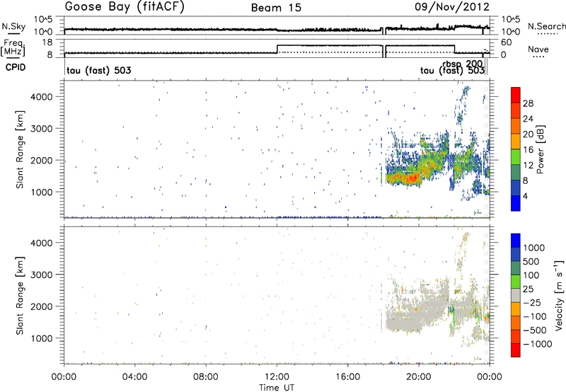The height and width of the screenshot is (392, 566).
Task: Click the red bottom of velocity colorbar
Action: point(516,350)
